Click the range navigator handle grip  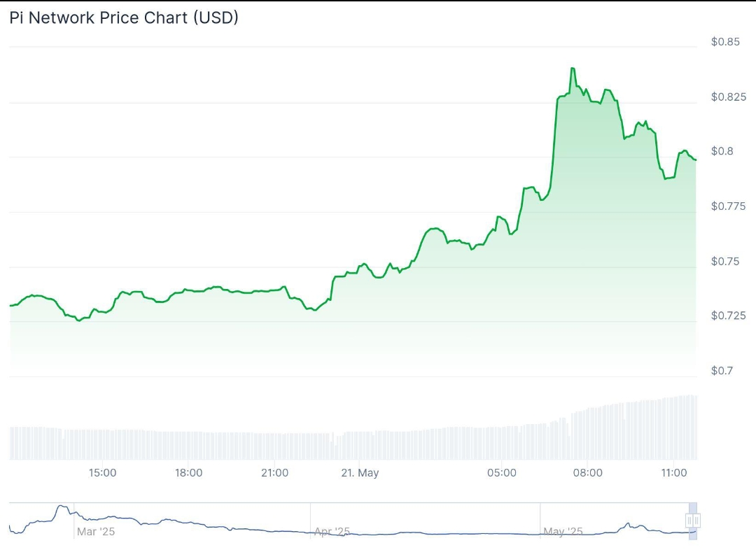tap(692, 520)
